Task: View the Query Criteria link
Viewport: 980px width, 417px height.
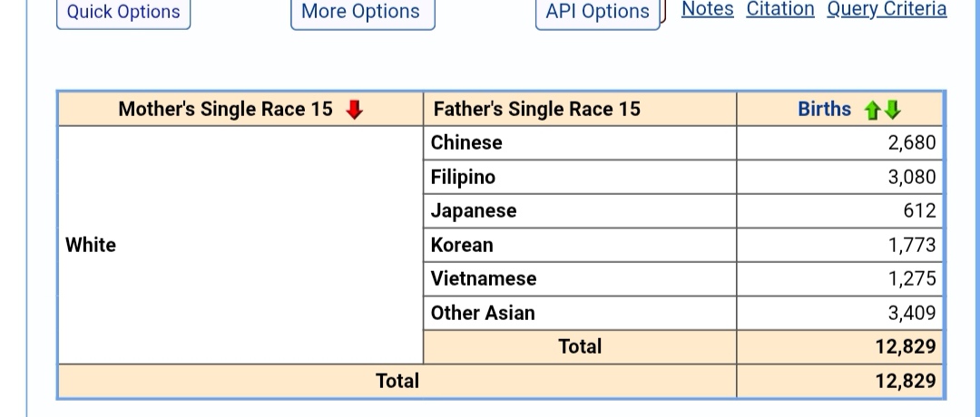Action: coord(887,9)
